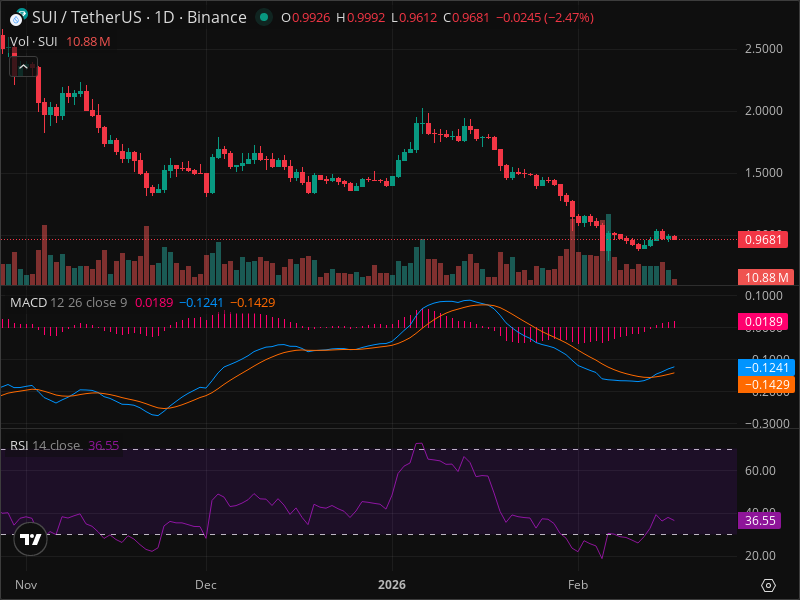The width and height of the screenshot is (800, 600).
Task: Click the close price value C0.9681
Action: [x=466, y=18]
